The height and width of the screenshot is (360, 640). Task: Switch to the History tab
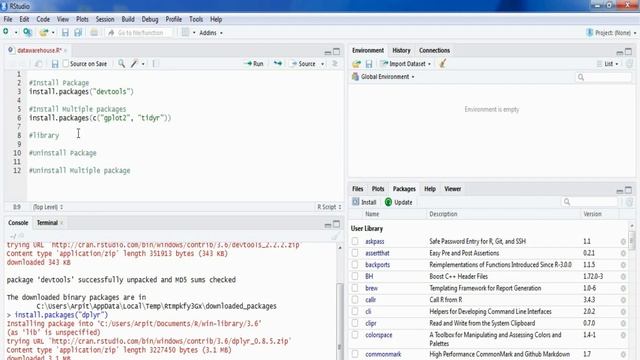401,50
